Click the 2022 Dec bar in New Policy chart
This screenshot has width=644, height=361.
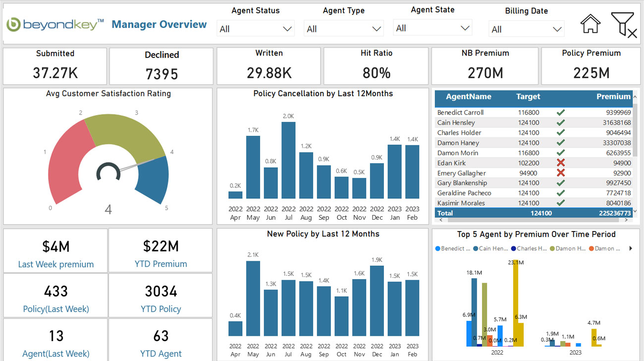coord(377,301)
